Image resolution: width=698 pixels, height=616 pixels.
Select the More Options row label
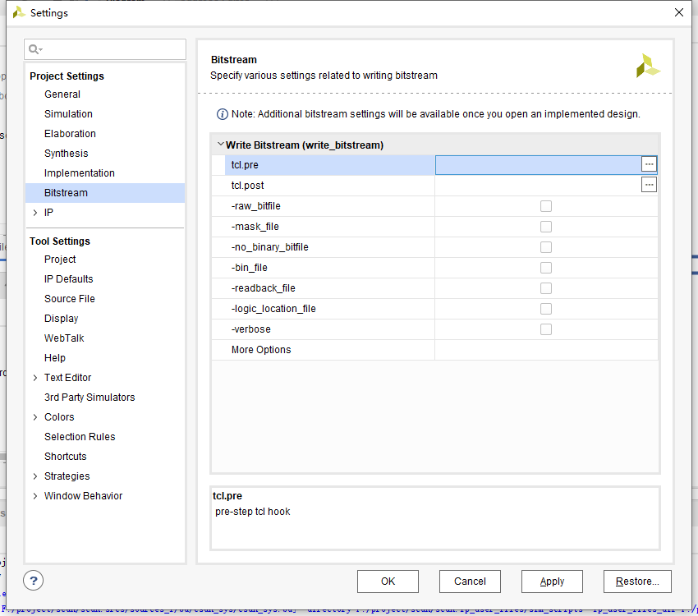261,350
